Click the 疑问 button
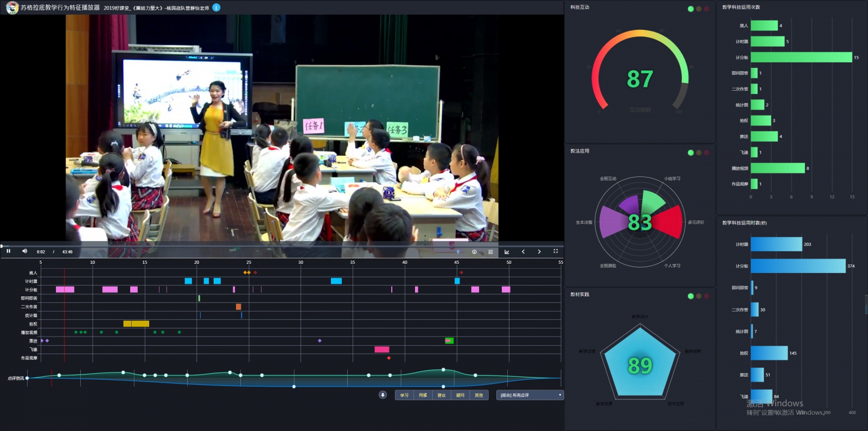Viewport: 868px width, 431px height. (460, 395)
